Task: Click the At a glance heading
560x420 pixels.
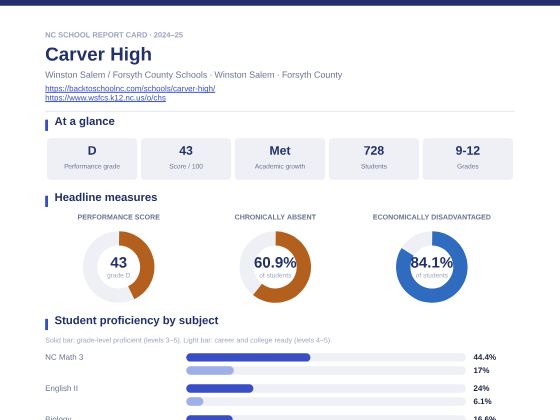Action: (x=84, y=121)
